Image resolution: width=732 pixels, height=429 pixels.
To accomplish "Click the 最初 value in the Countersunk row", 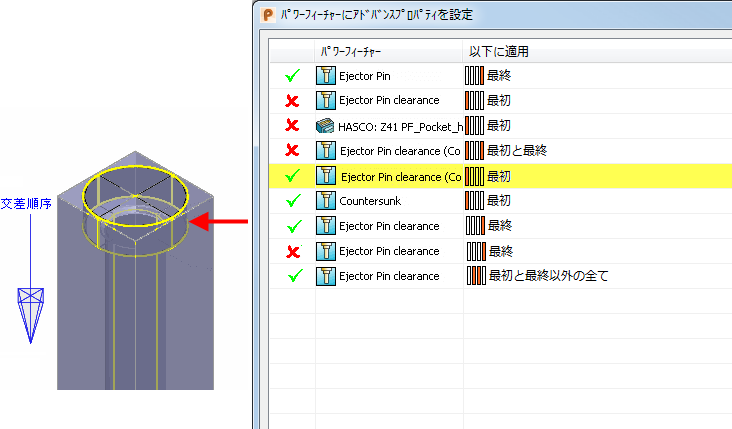I will pos(499,201).
